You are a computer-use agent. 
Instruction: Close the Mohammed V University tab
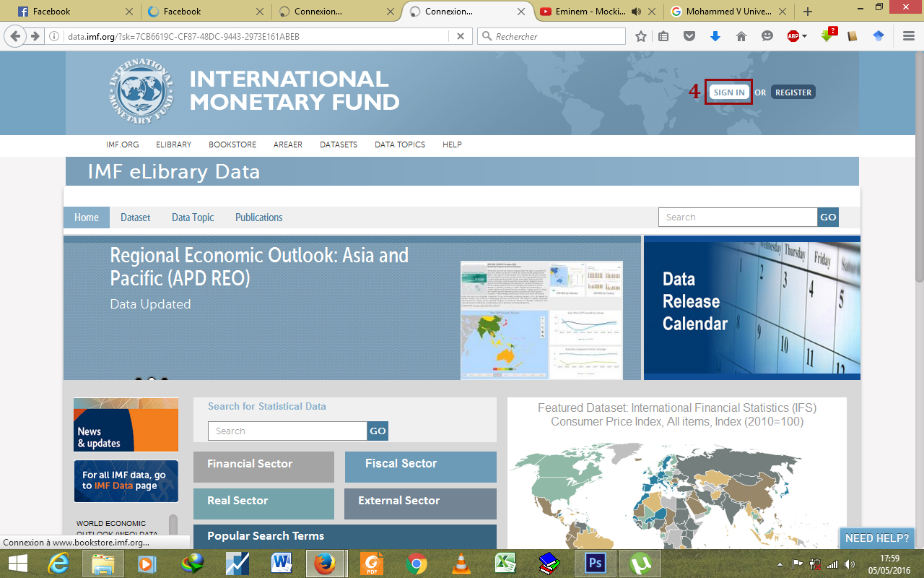point(784,12)
